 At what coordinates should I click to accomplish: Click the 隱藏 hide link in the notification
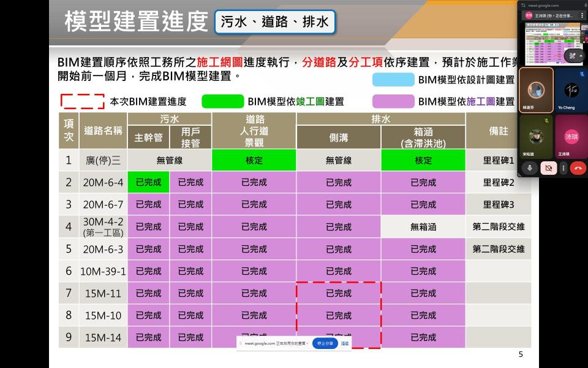(344, 343)
